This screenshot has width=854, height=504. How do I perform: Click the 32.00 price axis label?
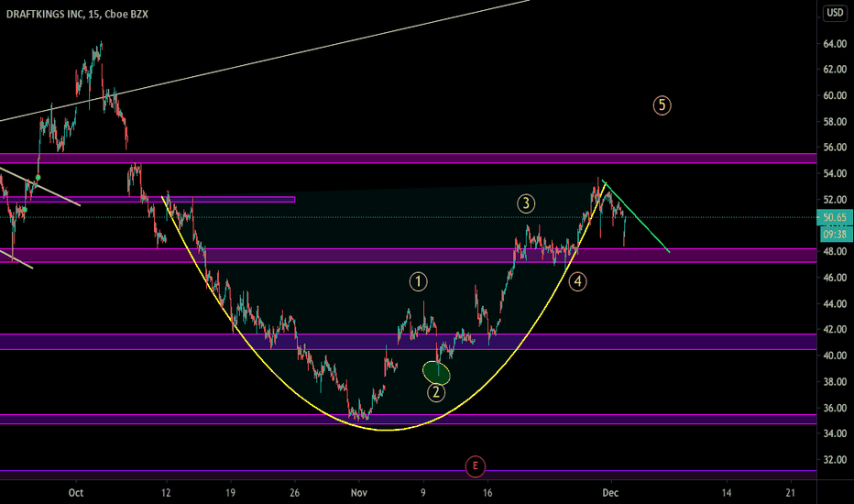tap(835, 459)
